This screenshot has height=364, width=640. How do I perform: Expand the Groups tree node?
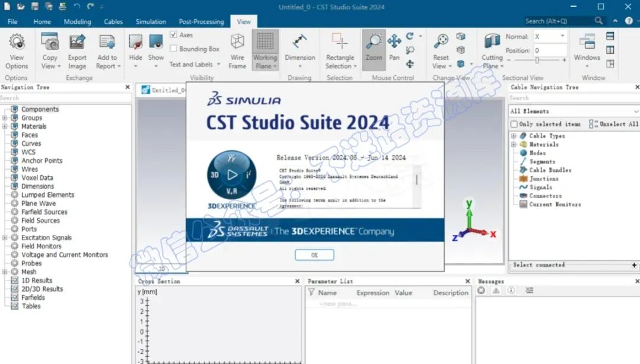pos(5,117)
